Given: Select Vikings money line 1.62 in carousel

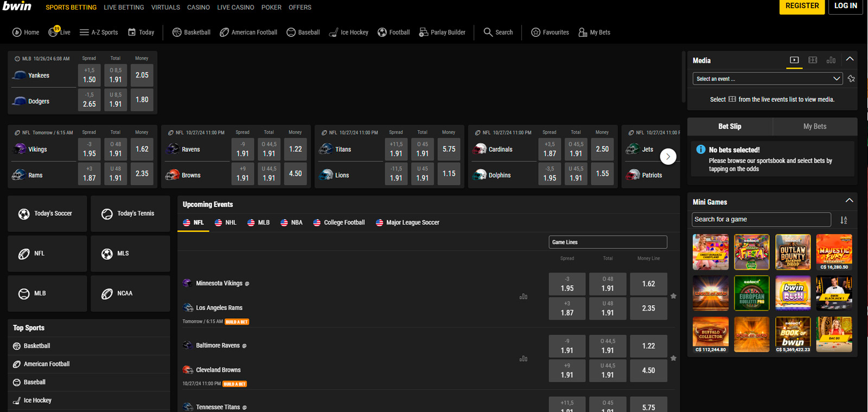Looking at the screenshot, I should coord(142,149).
